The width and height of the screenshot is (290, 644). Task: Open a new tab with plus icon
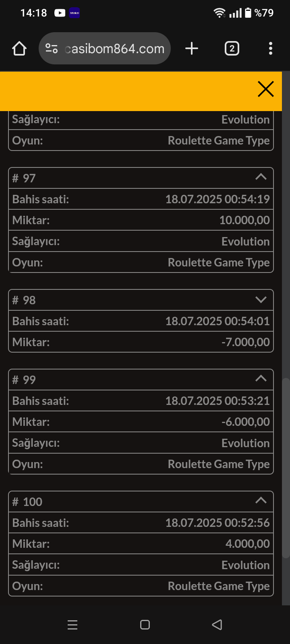point(192,49)
